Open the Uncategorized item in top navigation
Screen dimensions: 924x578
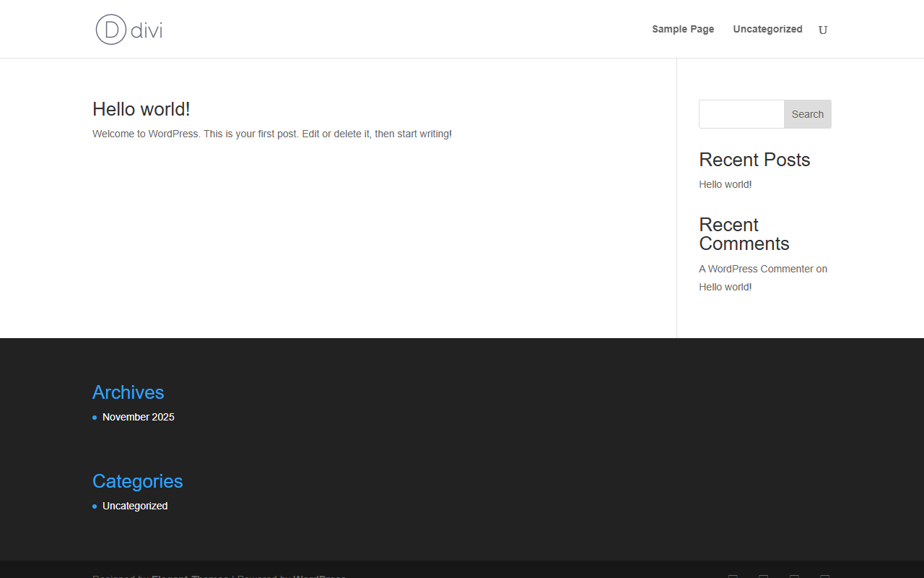click(767, 29)
